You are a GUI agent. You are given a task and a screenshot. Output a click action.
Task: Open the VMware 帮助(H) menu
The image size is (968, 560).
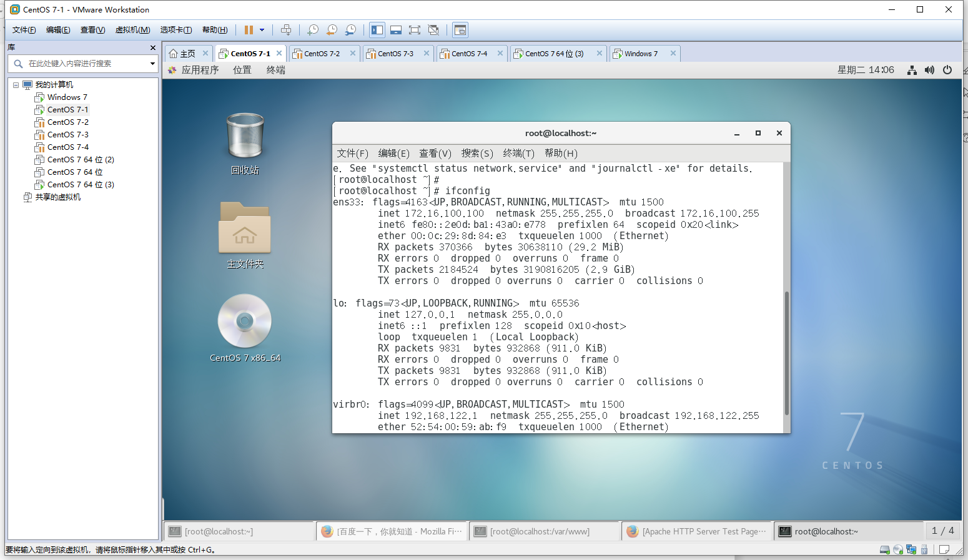pos(215,30)
